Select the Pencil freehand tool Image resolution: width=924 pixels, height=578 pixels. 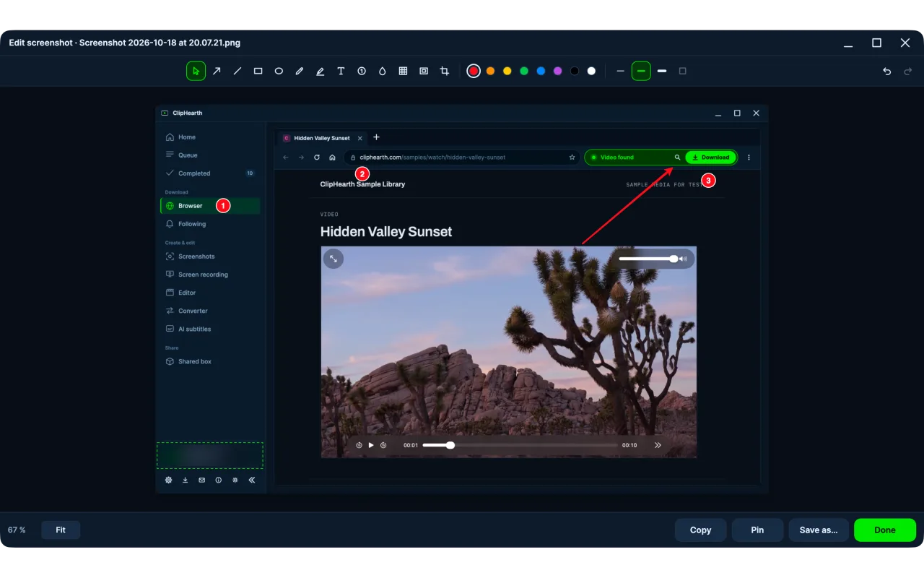pyautogui.click(x=300, y=71)
